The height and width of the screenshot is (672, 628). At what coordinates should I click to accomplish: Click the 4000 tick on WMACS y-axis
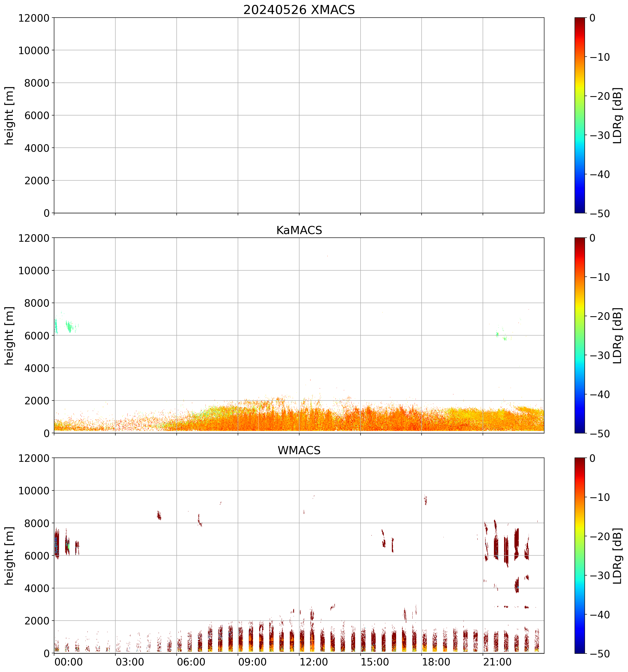coord(37,588)
